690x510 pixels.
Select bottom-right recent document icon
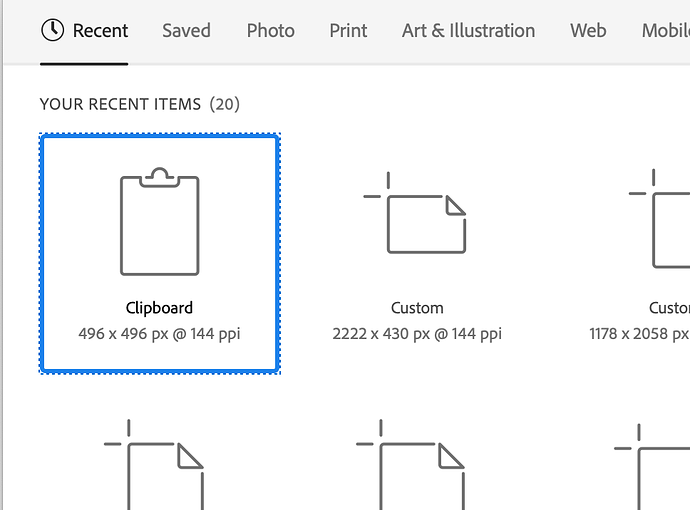(x=652, y=467)
